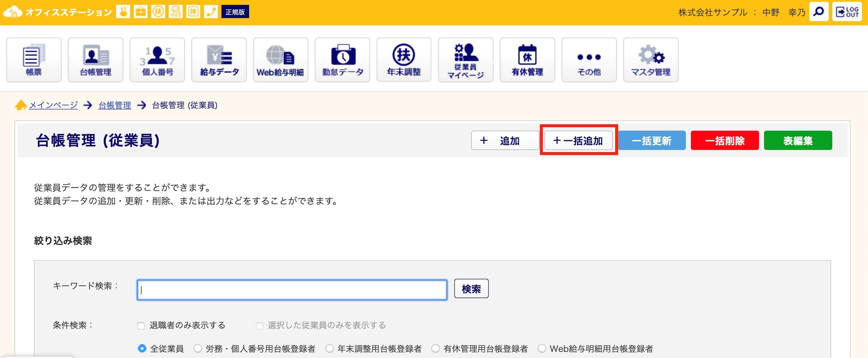The image size is (868, 358).
Task: Check 退職者のみ表示する checkbox
Action: (x=141, y=326)
